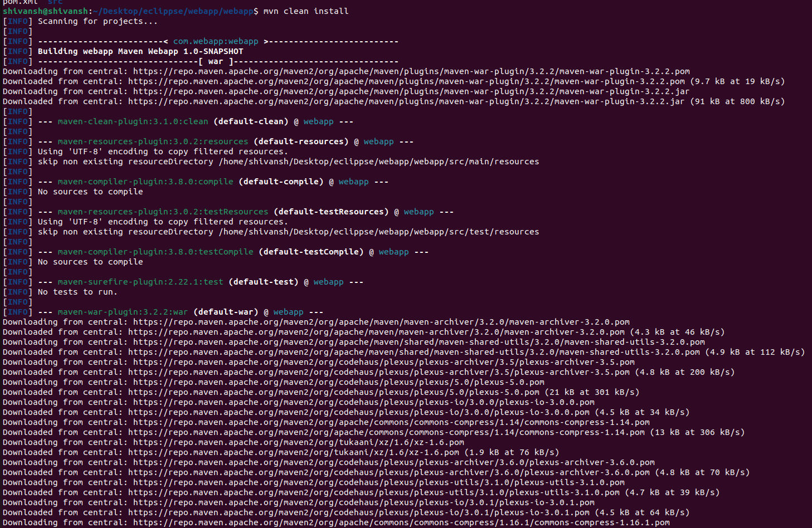Click the plexus-archiver-3.5.pom downloading URL
The image size is (812, 528).
click(x=384, y=362)
